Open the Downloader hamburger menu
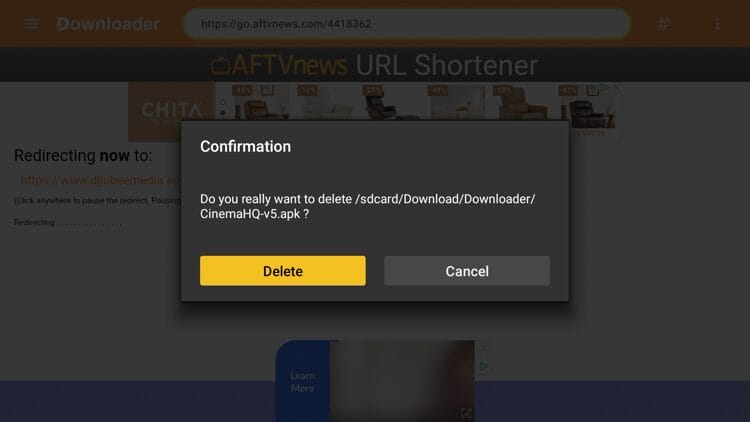750x422 pixels. 32,23
